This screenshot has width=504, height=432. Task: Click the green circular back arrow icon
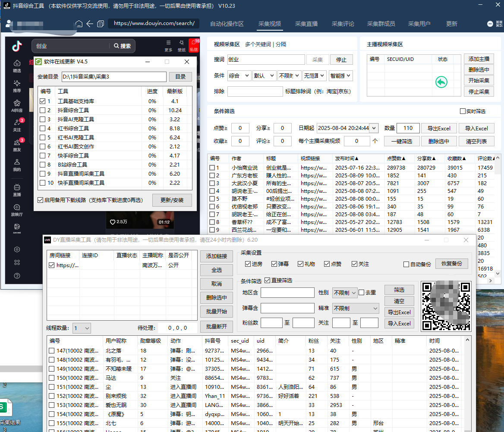click(441, 82)
